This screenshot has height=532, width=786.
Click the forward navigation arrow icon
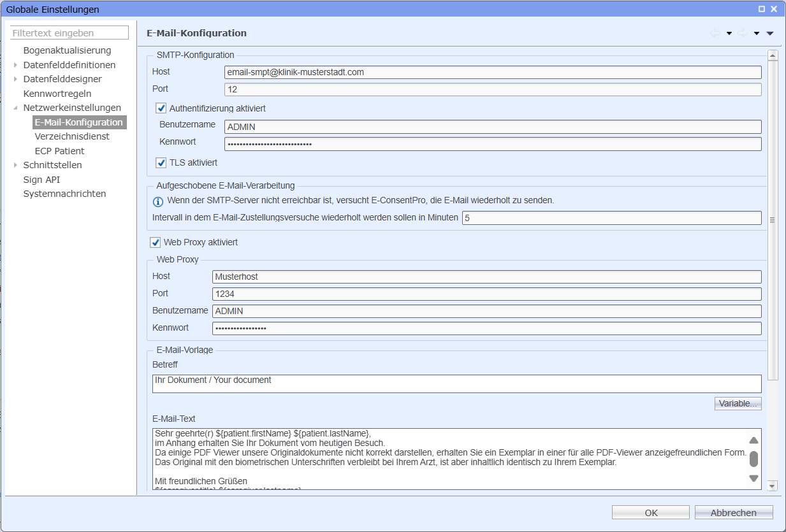click(743, 33)
